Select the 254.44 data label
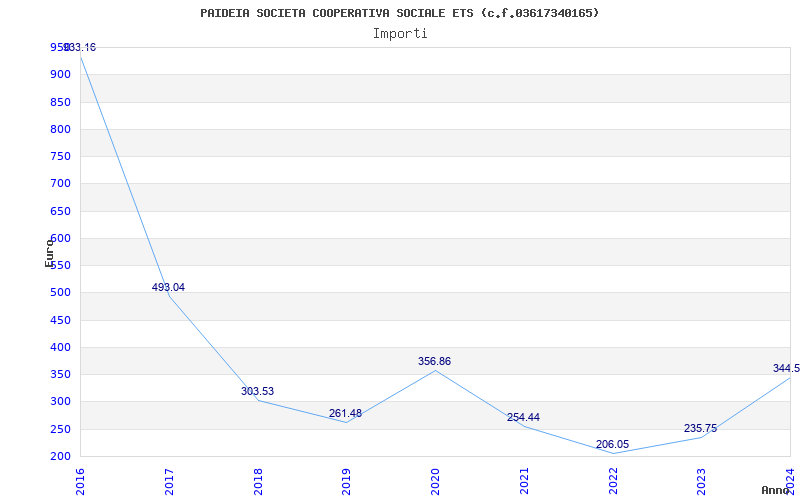The height and width of the screenshot is (500, 800). click(x=523, y=417)
